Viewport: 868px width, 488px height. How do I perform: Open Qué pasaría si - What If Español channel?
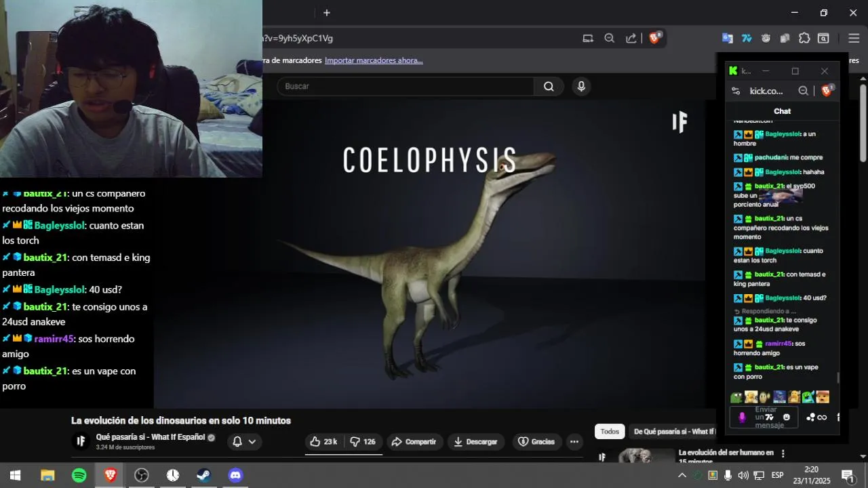coord(151,437)
